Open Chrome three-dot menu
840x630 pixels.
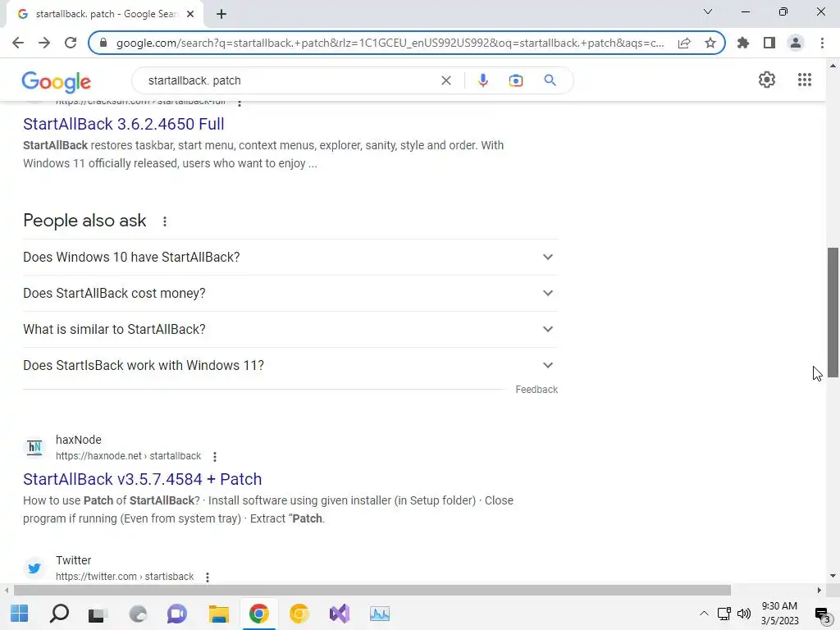(x=822, y=43)
